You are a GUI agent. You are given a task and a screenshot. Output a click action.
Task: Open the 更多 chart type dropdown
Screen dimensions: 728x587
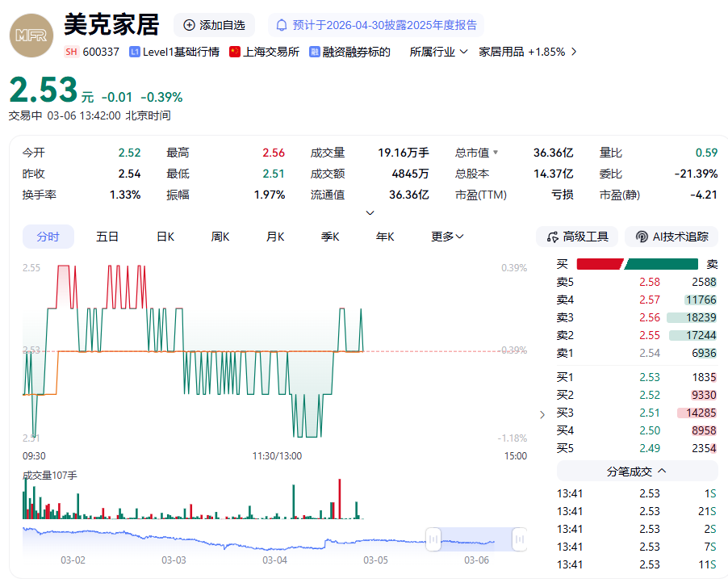446,236
